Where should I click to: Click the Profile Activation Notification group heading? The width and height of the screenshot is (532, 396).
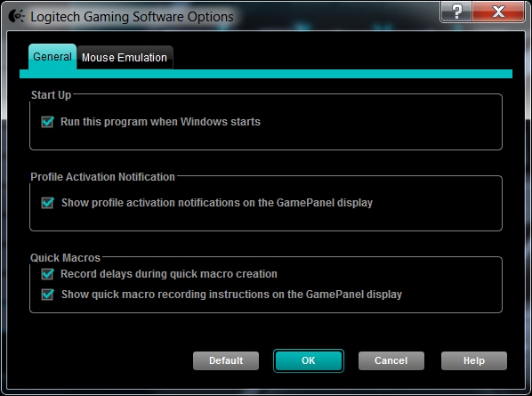point(103,177)
